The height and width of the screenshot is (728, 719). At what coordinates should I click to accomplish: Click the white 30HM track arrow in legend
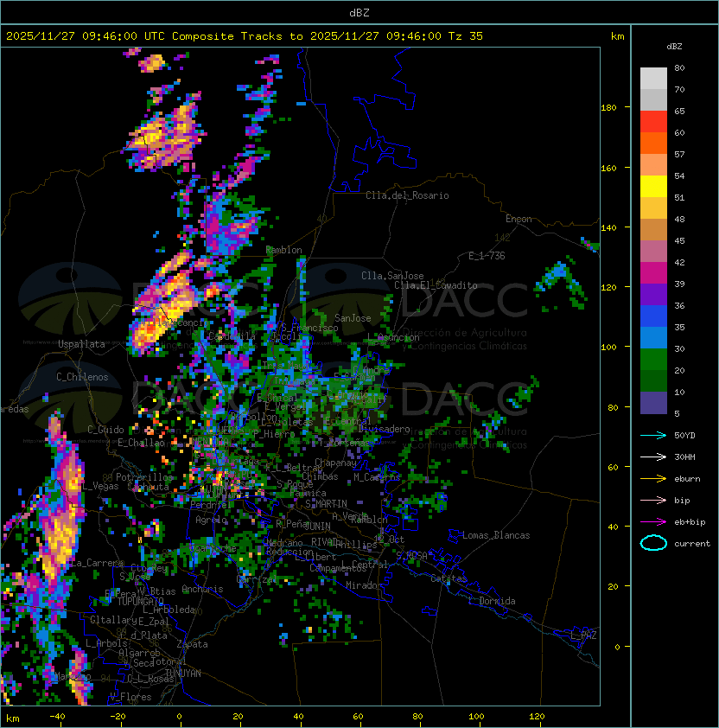coord(653,457)
